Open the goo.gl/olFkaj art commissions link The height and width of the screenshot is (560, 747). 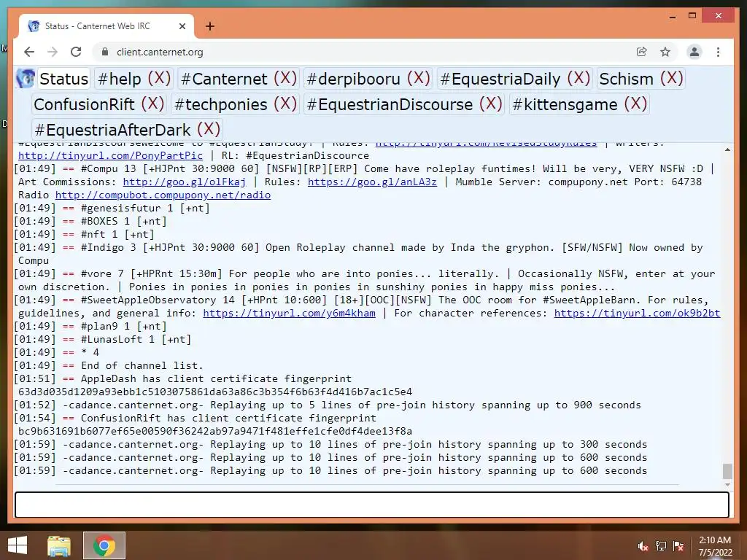tap(185, 182)
